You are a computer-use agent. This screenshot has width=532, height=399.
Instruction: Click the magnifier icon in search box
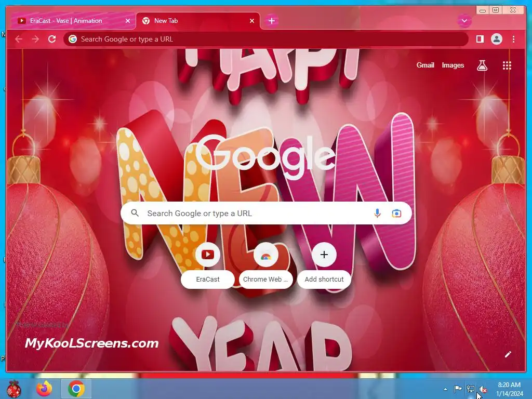[135, 213]
